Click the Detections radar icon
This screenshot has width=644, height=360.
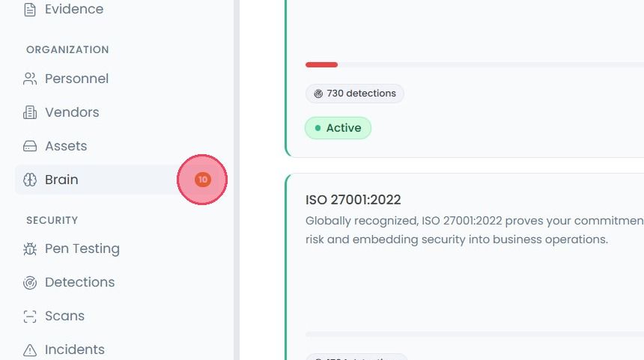tap(30, 282)
